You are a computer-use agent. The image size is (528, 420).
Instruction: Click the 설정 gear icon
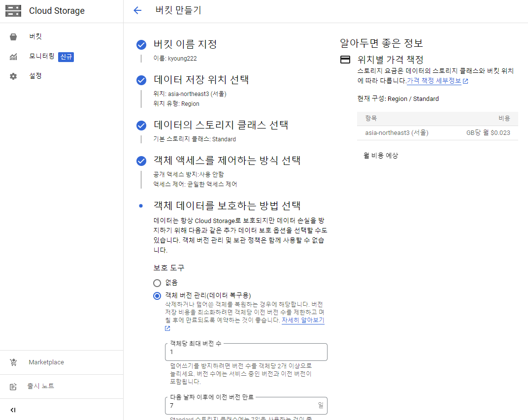click(x=13, y=76)
